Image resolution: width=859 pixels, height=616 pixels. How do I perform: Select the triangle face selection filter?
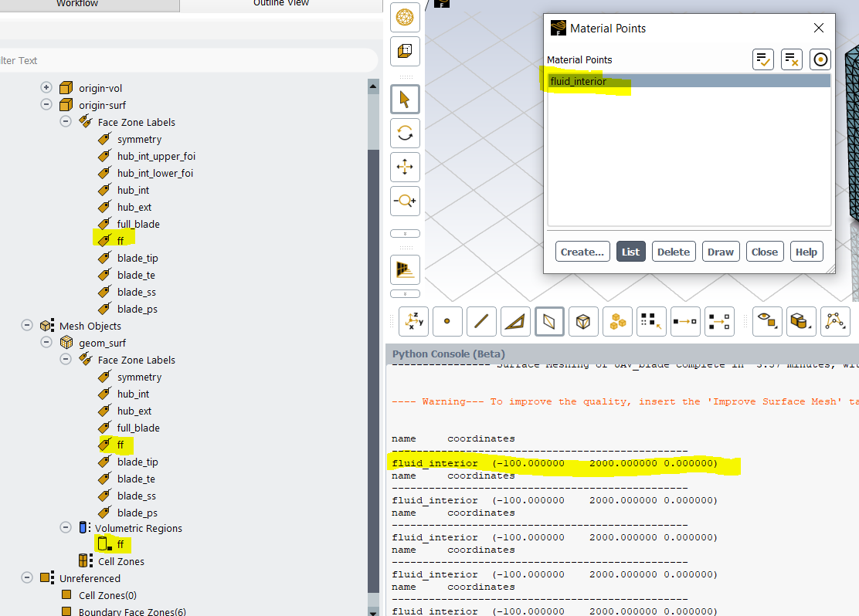point(515,321)
